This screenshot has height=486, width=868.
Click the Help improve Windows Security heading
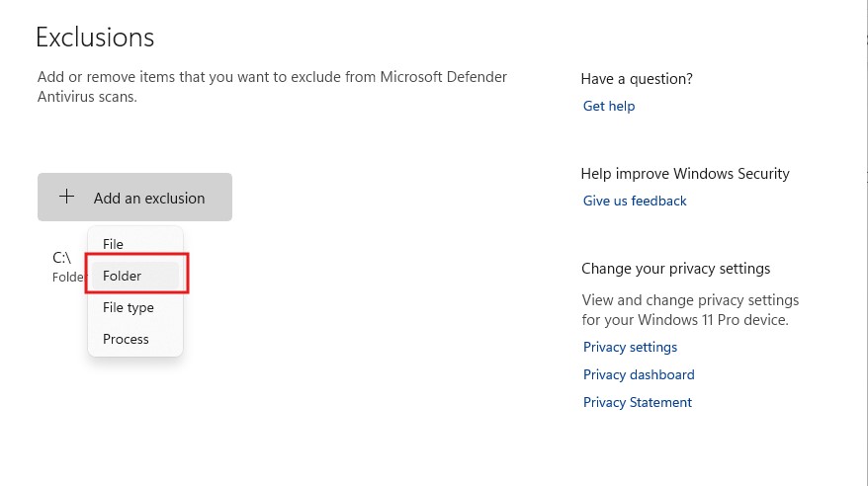coord(685,174)
